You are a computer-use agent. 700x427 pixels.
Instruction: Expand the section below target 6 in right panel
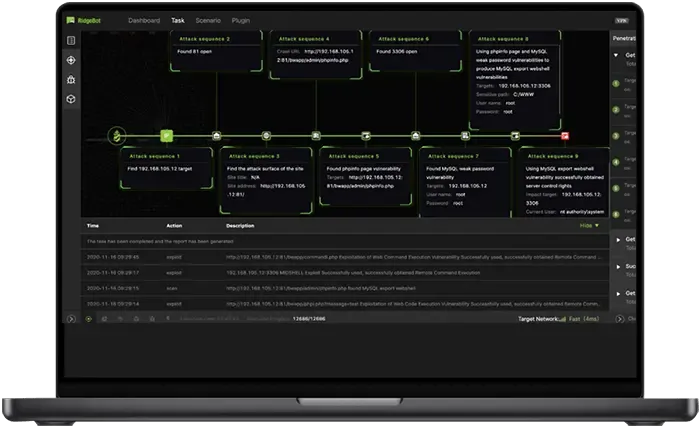click(618, 240)
